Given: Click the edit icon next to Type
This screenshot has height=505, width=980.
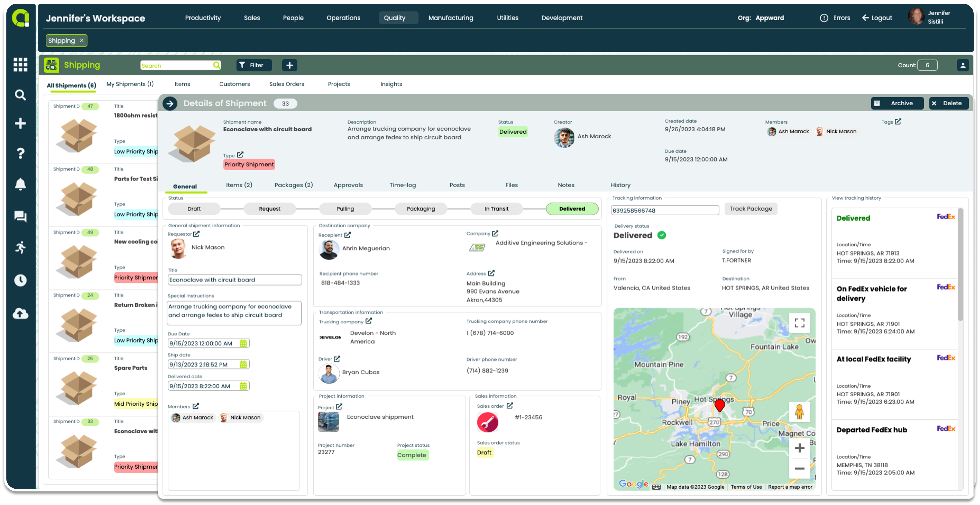Looking at the screenshot, I should [240, 155].
